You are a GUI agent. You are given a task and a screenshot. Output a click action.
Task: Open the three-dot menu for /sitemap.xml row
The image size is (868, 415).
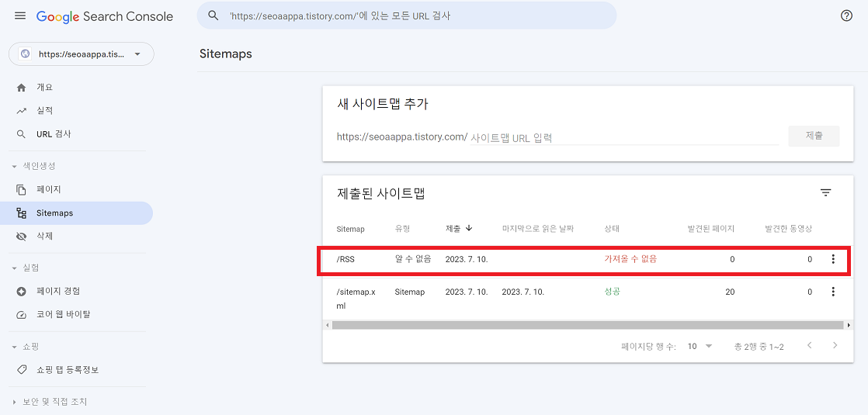833,292
